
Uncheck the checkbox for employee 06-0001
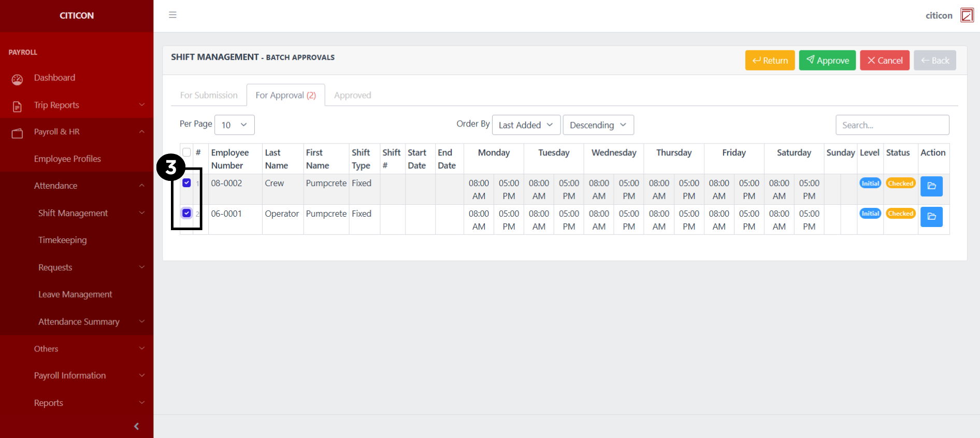[x=186, y=213]
